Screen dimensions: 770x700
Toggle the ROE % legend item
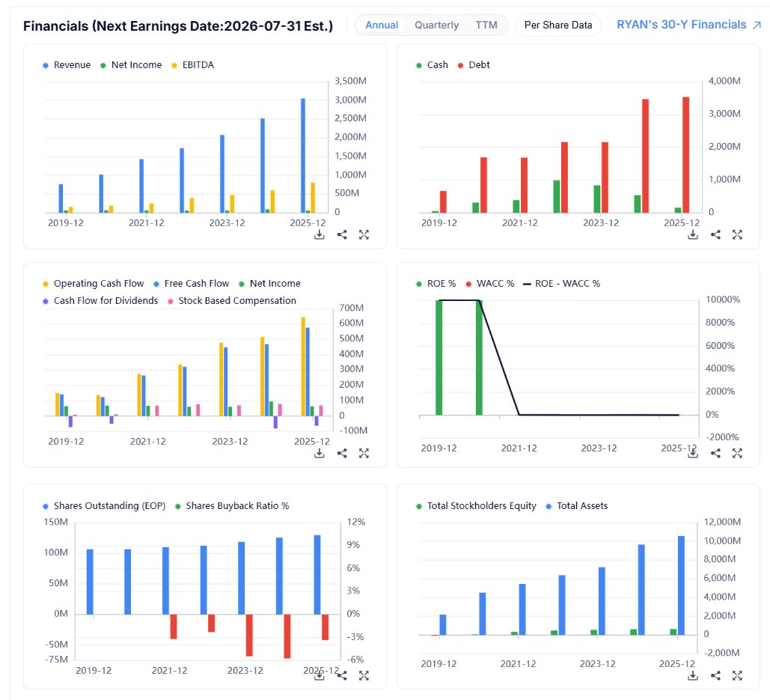tap(436, 284)
